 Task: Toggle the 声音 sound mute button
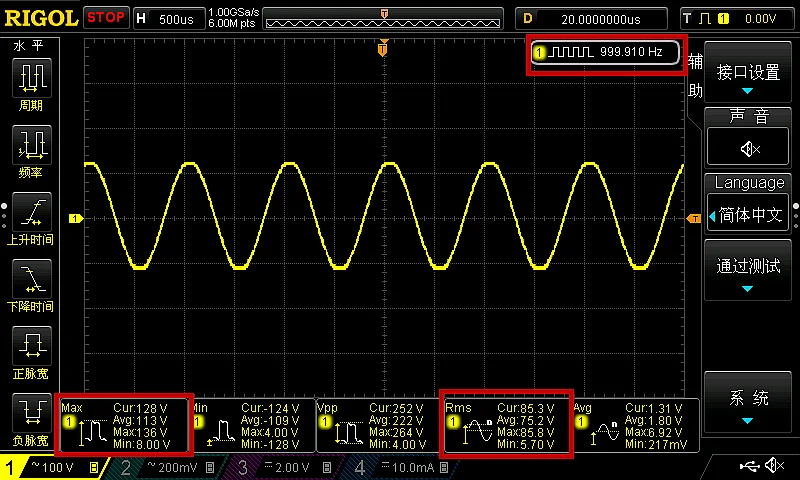tap(747, 148)
